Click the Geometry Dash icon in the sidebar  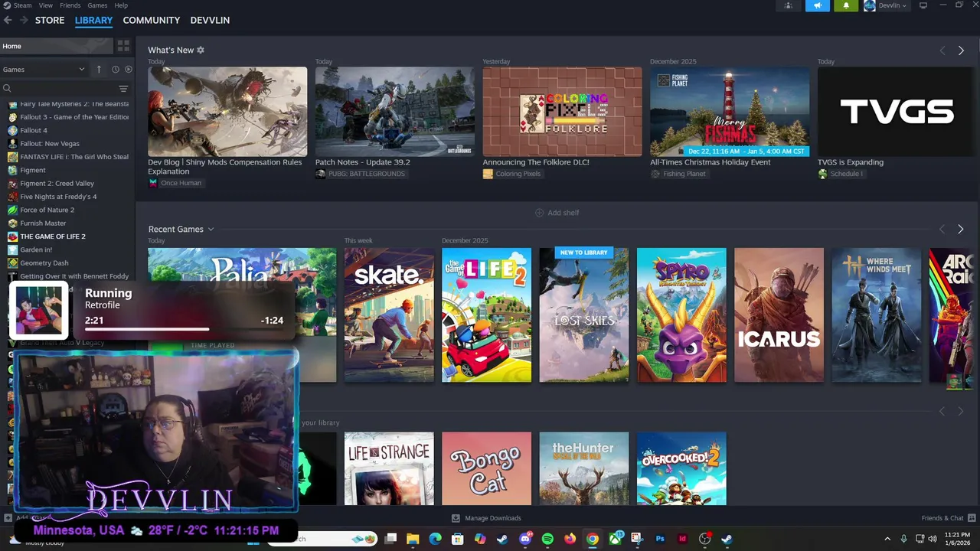coord(12,262)
